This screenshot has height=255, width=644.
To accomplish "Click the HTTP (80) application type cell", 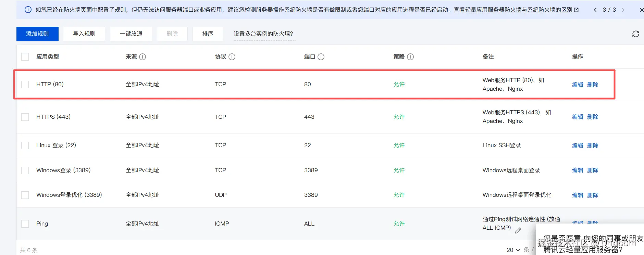I will (50, 84).
